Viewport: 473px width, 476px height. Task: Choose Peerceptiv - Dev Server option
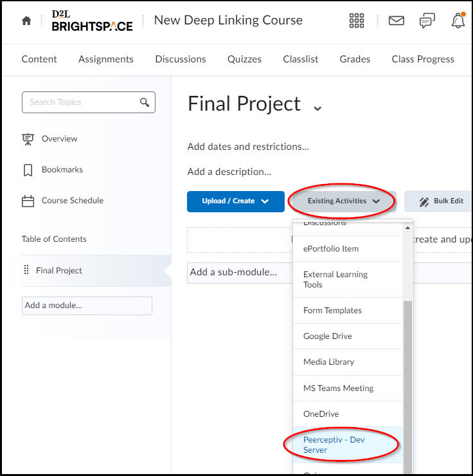pos(348,445)
